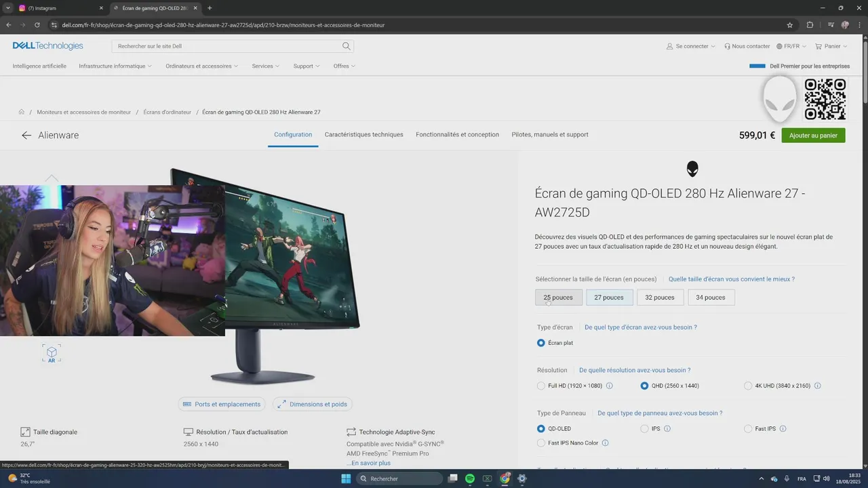Click info icon next to Full HD
Screen dimensions: 868x488
[609, 386]
